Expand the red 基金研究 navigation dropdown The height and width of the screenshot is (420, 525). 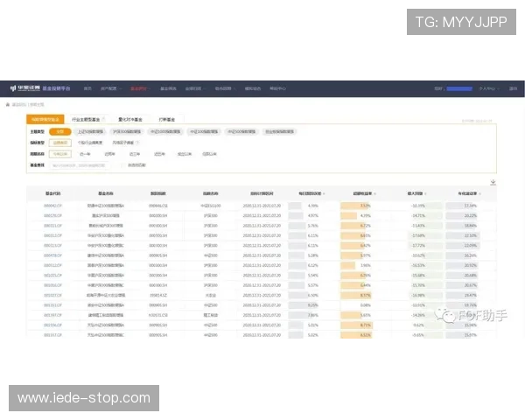(140, 88)
